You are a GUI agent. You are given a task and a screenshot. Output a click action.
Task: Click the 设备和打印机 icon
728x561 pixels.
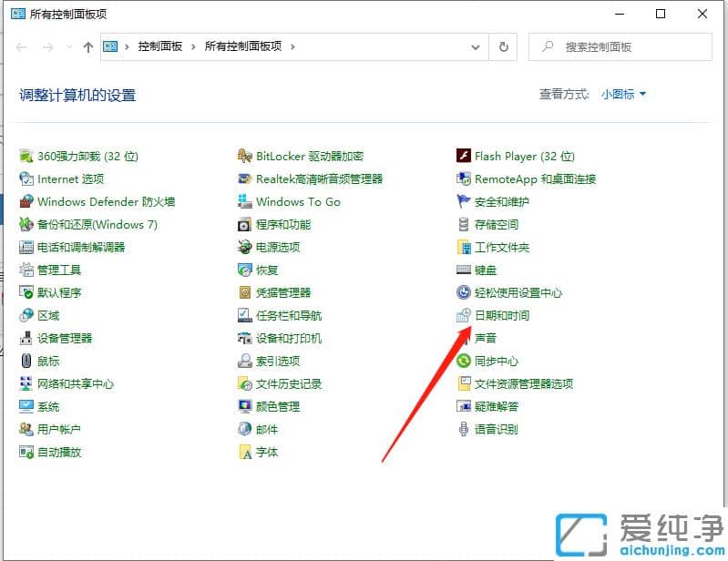245,339
